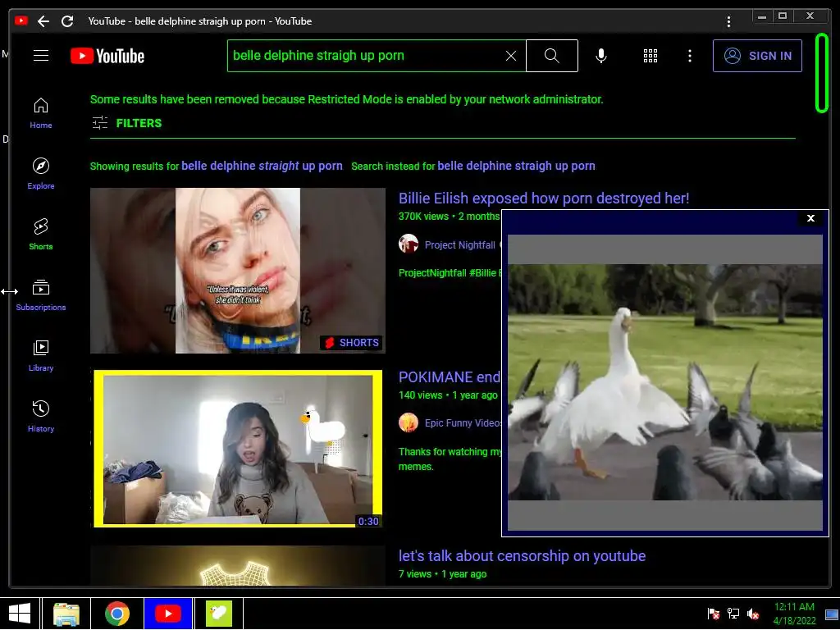840x630 pixels.
Task: Click the '140 views • 1 year ago' text
Action: coord(448,395)
